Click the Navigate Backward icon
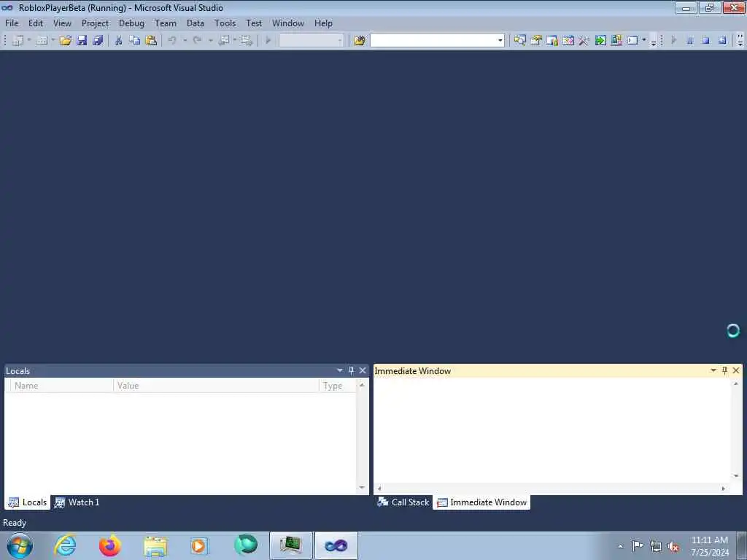The image size is (747, 560). (x=223, y=41)
